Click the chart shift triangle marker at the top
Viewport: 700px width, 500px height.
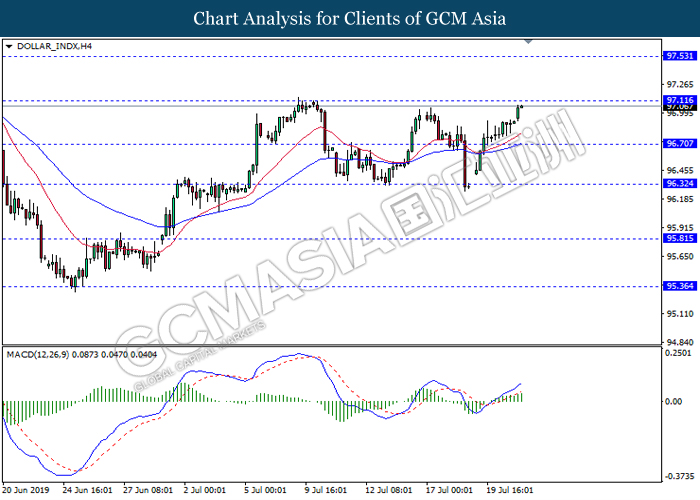tap(529, 42)
